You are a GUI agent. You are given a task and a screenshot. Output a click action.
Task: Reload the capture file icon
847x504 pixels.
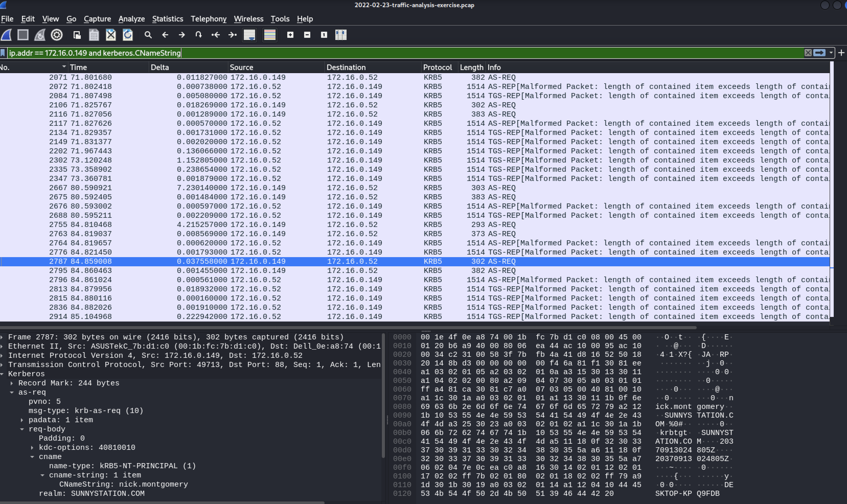coord(128,35)
